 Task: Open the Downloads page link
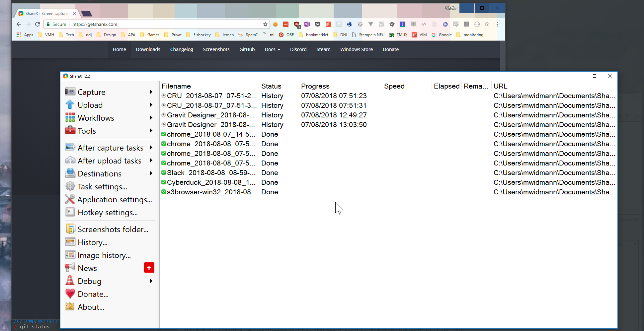coord(148,49)
